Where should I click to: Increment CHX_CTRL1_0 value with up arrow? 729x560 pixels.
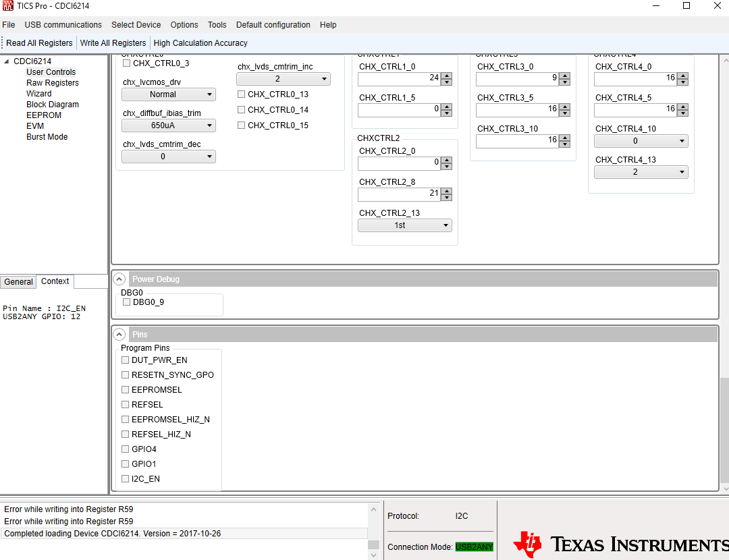[x=447, y=76]
